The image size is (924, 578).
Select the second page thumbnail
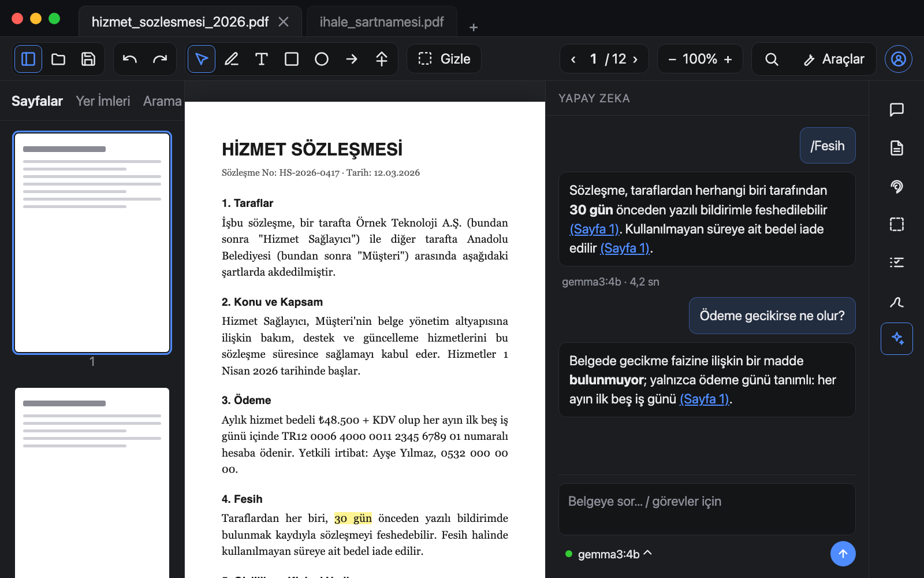point(92,483)
